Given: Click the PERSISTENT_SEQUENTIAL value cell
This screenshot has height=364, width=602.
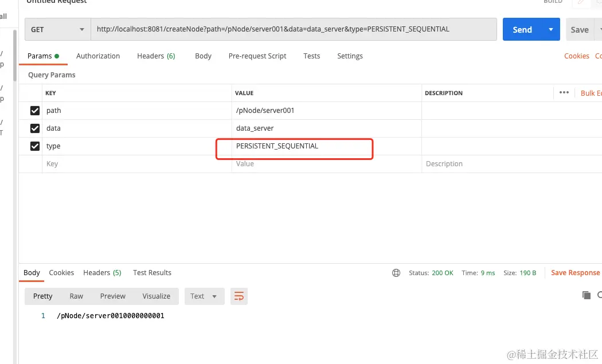Looking at the screenshot, I should [x=326, y=146].
